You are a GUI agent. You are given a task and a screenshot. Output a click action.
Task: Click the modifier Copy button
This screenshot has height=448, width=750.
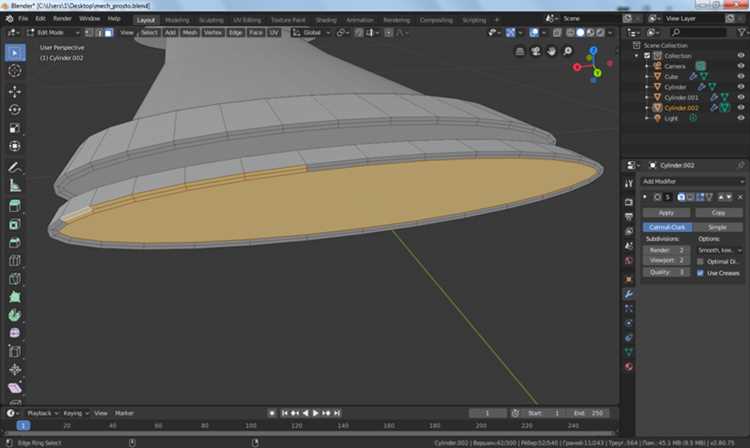tap(718, 213)
